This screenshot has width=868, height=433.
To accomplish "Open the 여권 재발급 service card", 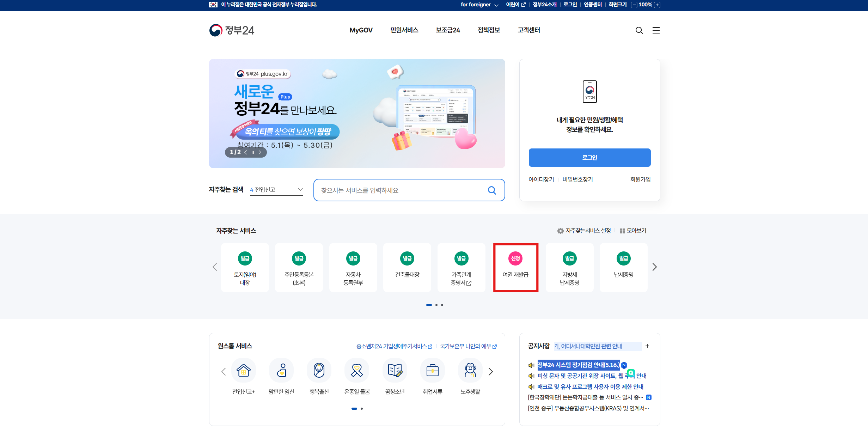I will [x=515, y=268].
